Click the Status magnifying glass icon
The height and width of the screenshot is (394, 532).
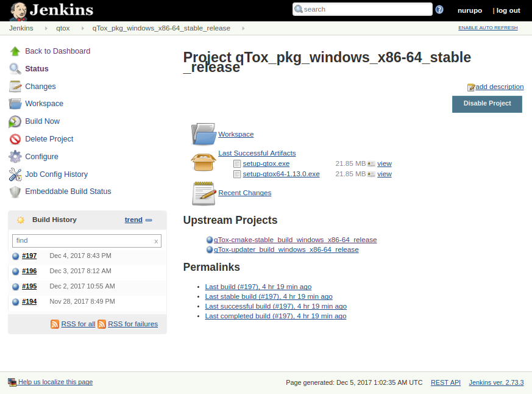15,69
